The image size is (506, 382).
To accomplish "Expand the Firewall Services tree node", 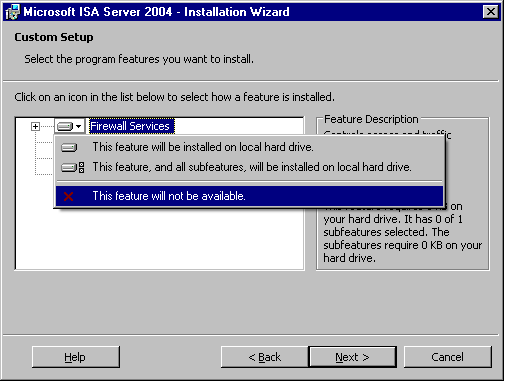I will (x=35, y=127).
